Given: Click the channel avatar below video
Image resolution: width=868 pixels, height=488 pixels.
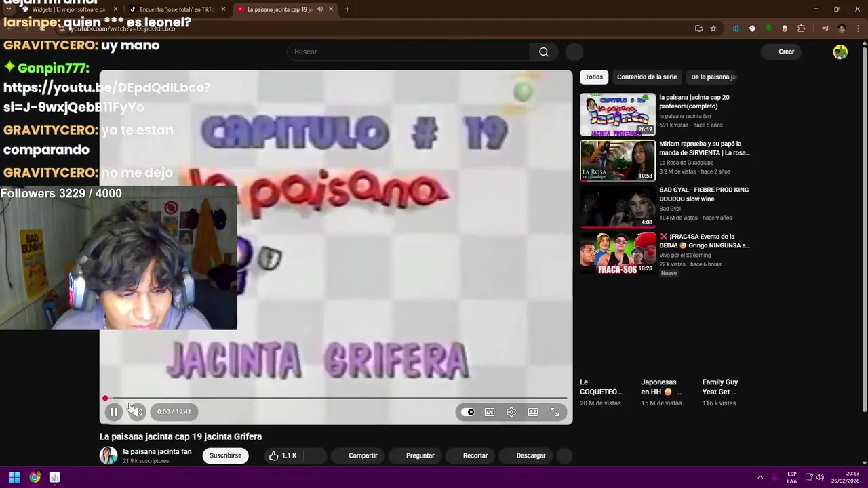Looking at the screenshot, I should click(x=108, y=455).
